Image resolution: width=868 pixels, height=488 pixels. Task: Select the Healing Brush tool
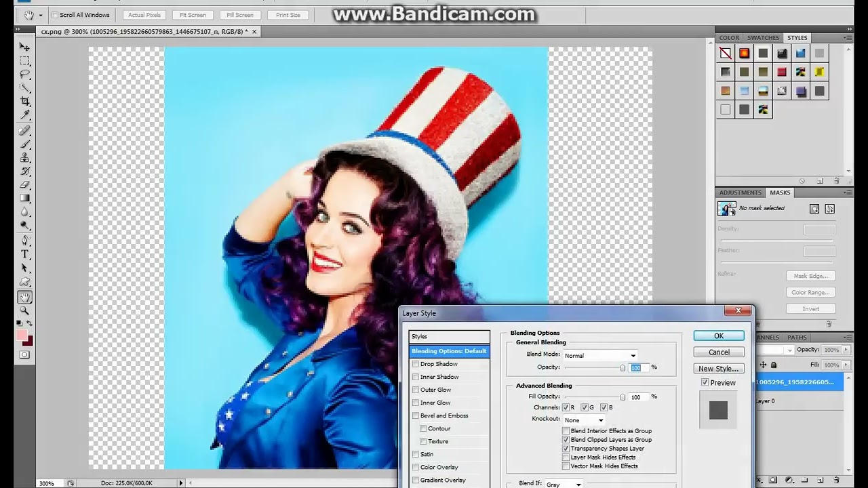(24, 130)
